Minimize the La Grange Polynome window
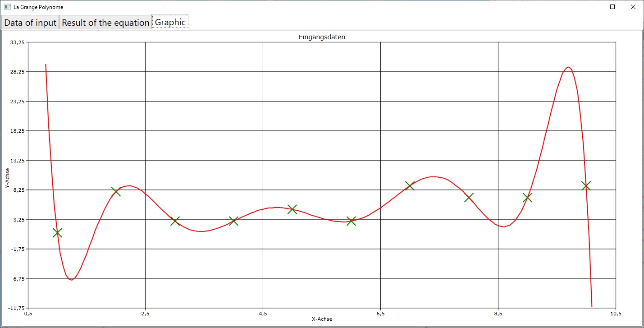Image resolution: width=644 pixels, height=328 pixels. click(591, 7)
